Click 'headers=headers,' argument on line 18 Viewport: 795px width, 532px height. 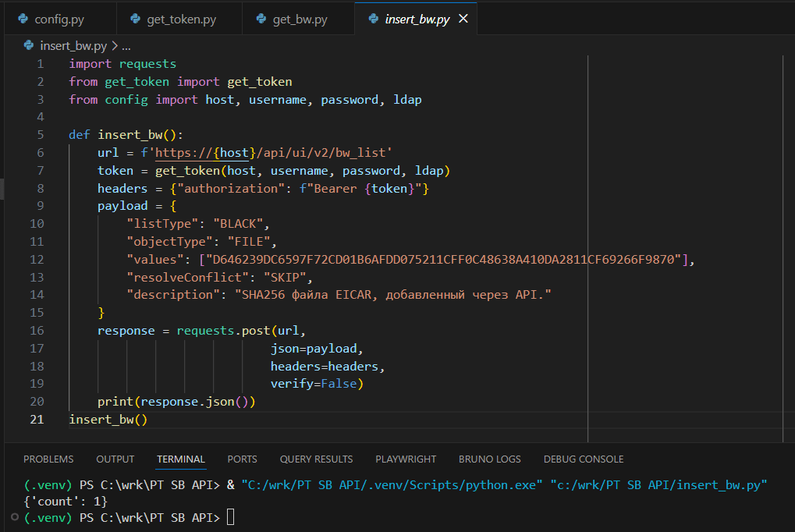[x=328, y=366]
